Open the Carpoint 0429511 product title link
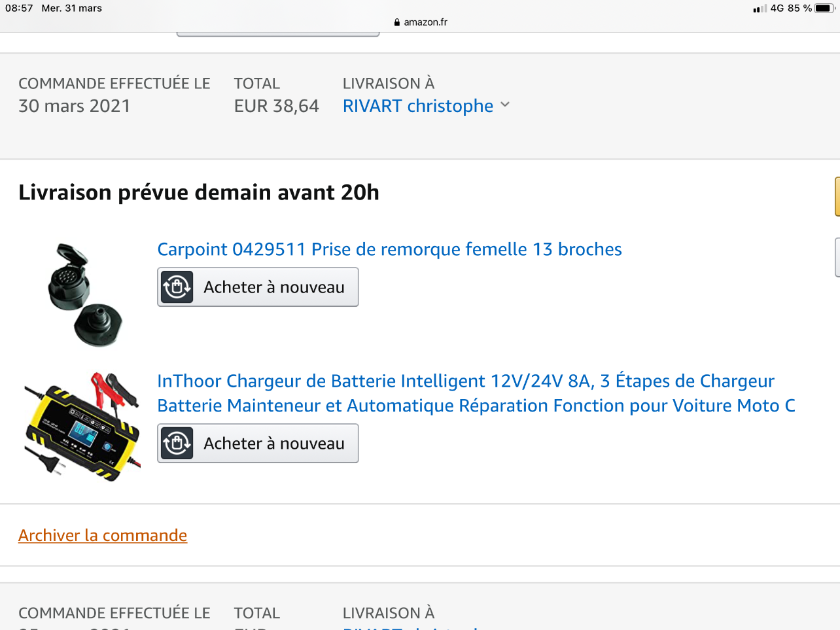 point(389,249)
